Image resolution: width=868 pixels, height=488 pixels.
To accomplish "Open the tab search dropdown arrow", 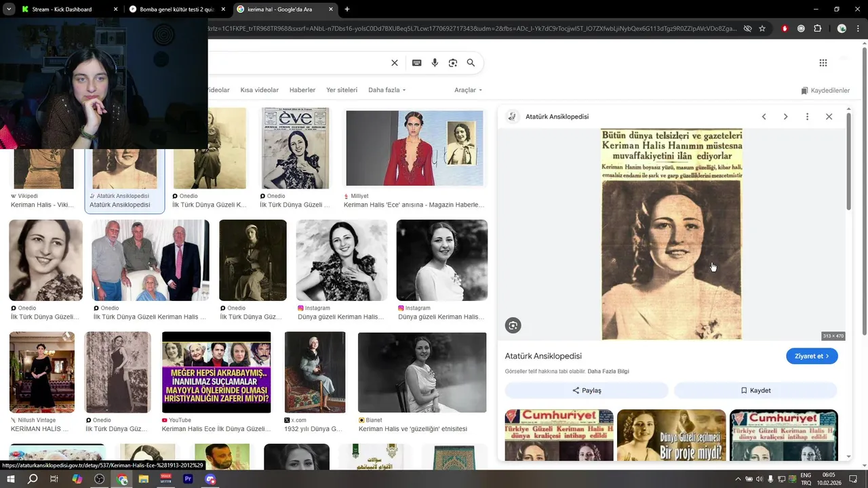I will (x=9, y=9).
